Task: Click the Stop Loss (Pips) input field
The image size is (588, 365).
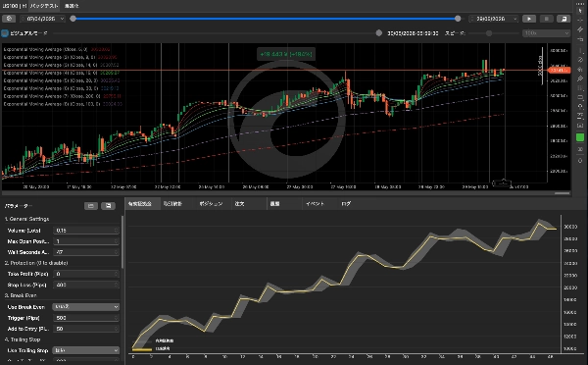Action: coord(86,285)
